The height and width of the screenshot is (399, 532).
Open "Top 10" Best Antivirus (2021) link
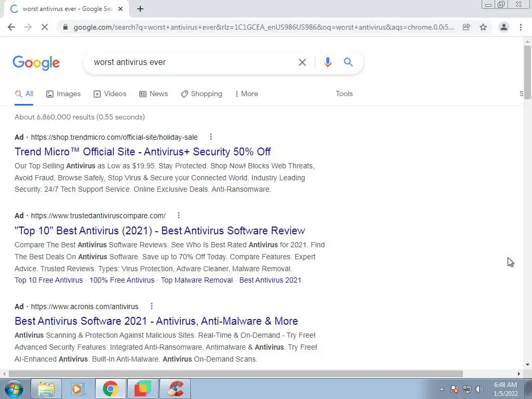pos(160,231)
